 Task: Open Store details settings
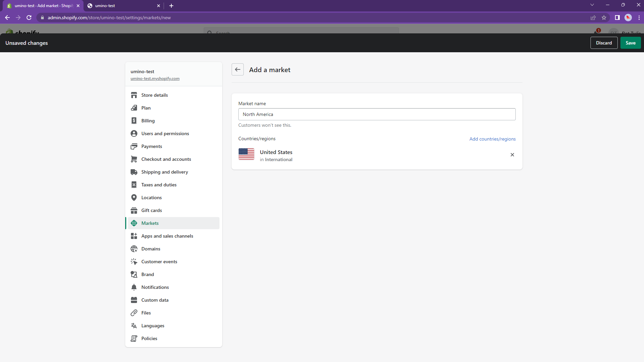click(174, 95)
